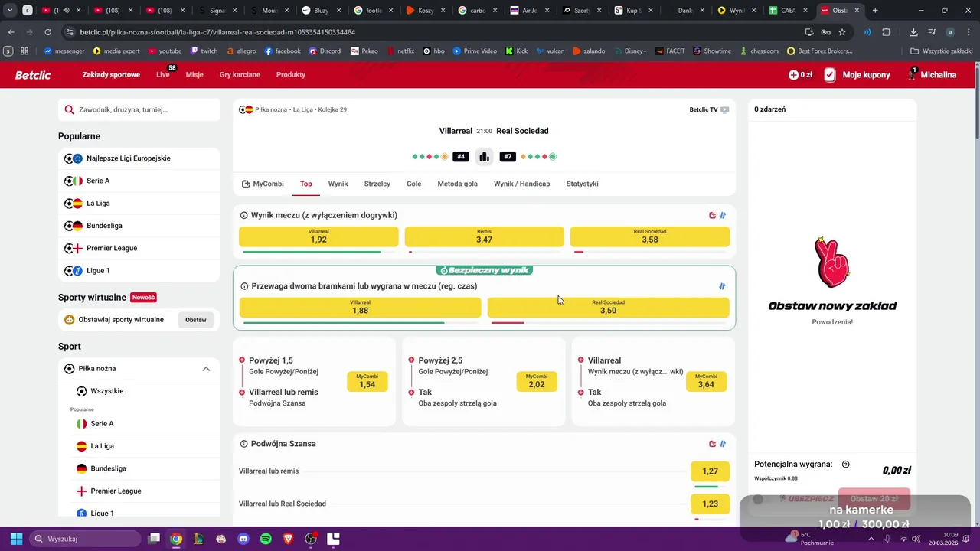Open Wszystkie under Piłka nożna
Viewport: 980px width, 551px height.
pos(139,391)
